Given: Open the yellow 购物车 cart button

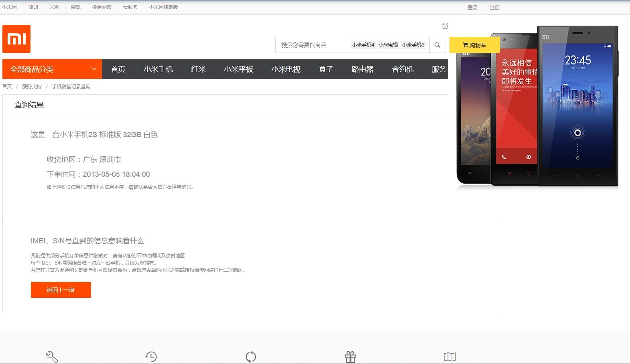Looking at the screenshot, I should tap(474, 45).
